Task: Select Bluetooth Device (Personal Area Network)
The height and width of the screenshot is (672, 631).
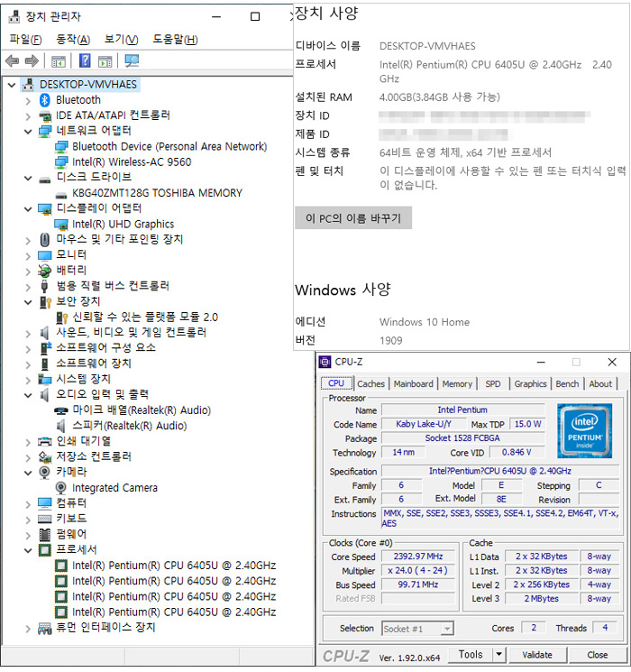Action: pyautogui.click(x=169, y=146)
